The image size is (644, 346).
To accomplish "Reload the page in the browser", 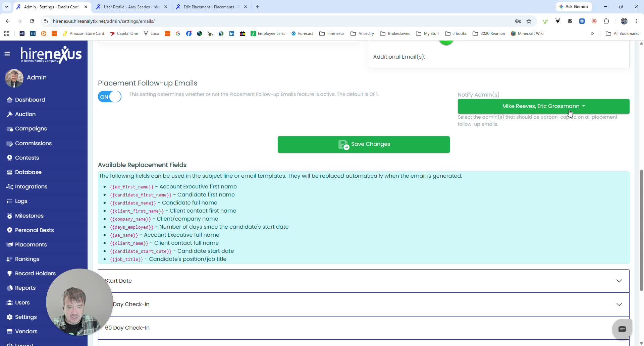I will tap(32, 21).
